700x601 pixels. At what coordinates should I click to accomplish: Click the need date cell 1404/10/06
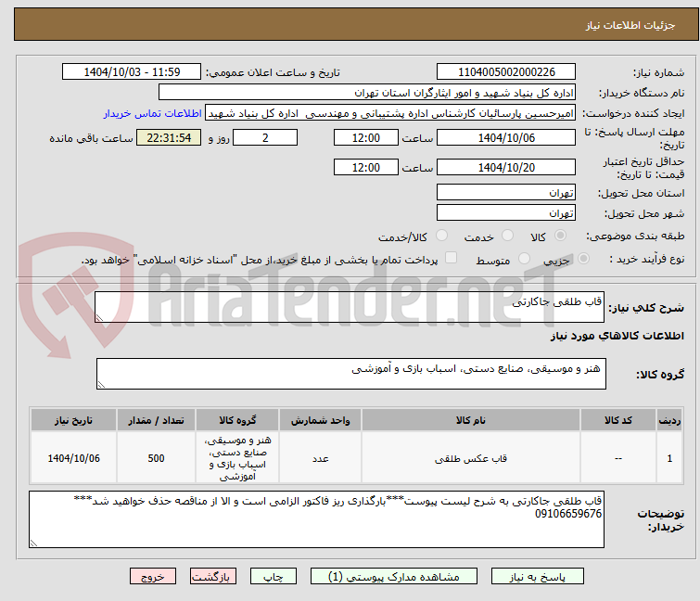click(73, 458)
